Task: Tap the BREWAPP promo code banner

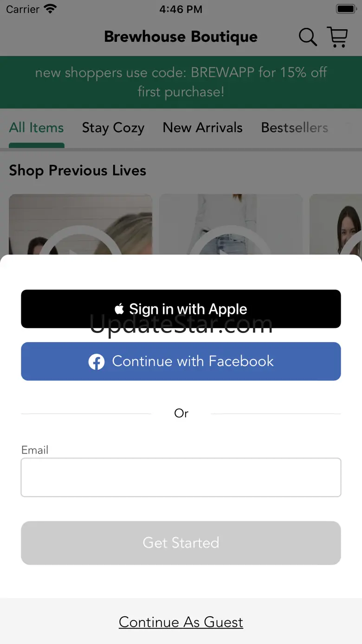Action: coord(181,82)
